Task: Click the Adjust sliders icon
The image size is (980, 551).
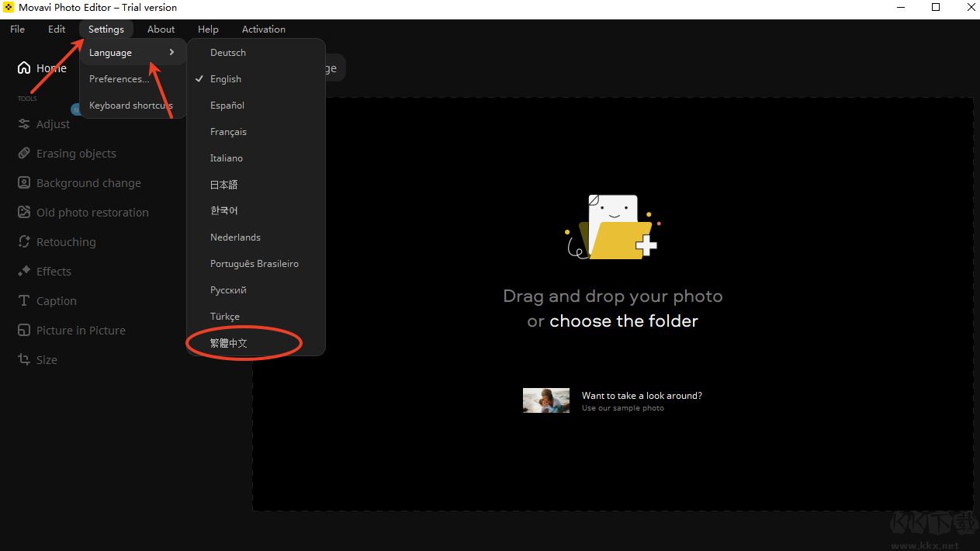Action: coord(24,124)
